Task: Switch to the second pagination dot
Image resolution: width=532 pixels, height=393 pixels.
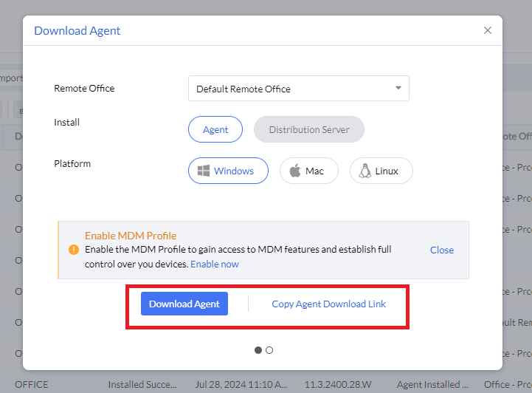Action: coord(269,350)
